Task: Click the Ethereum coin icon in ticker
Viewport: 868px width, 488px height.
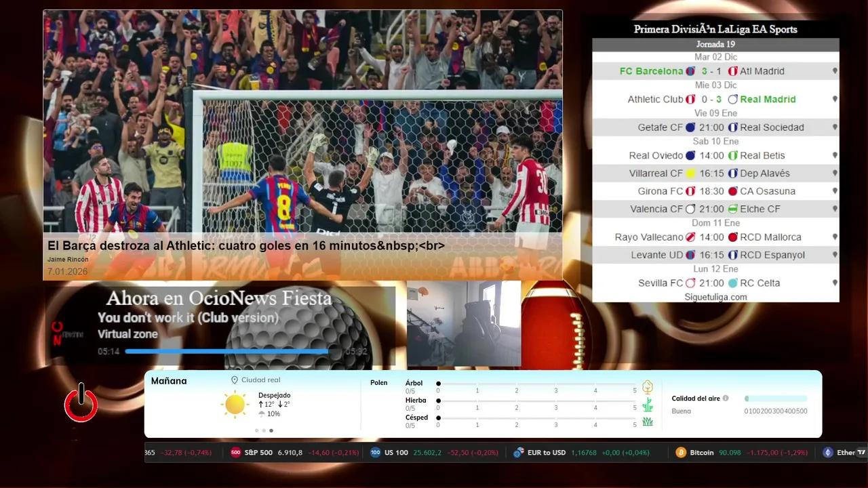Action: (827, 453)
